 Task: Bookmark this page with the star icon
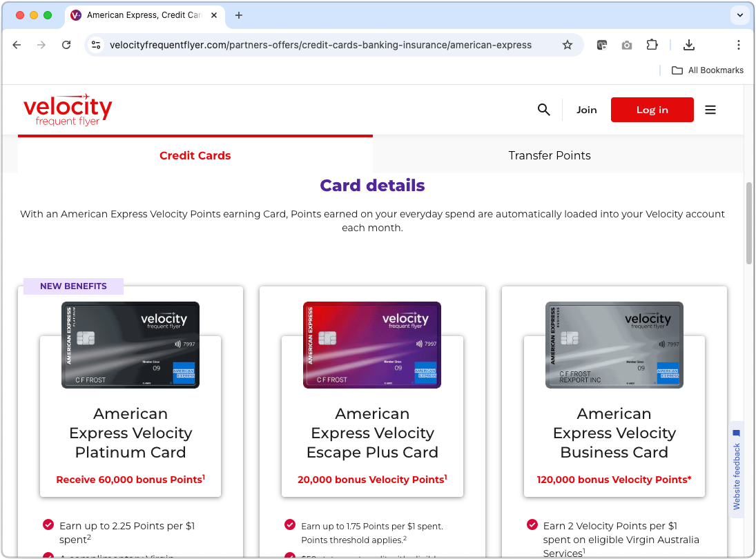click(568, 45)
